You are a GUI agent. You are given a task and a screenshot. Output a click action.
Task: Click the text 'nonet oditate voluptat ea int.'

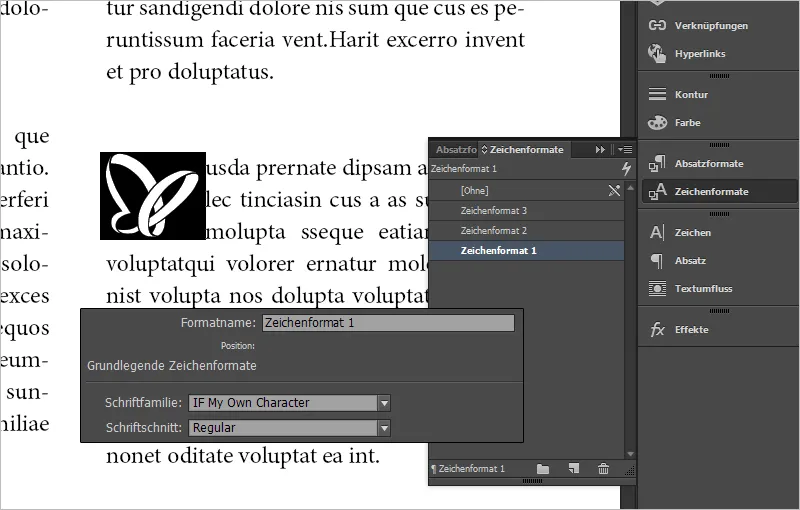(x=243, y=456)
